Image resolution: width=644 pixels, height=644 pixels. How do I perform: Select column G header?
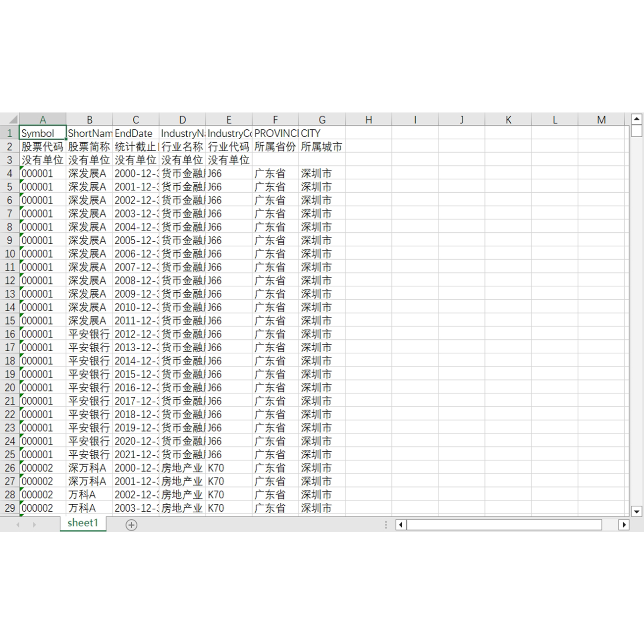[322, 120]
